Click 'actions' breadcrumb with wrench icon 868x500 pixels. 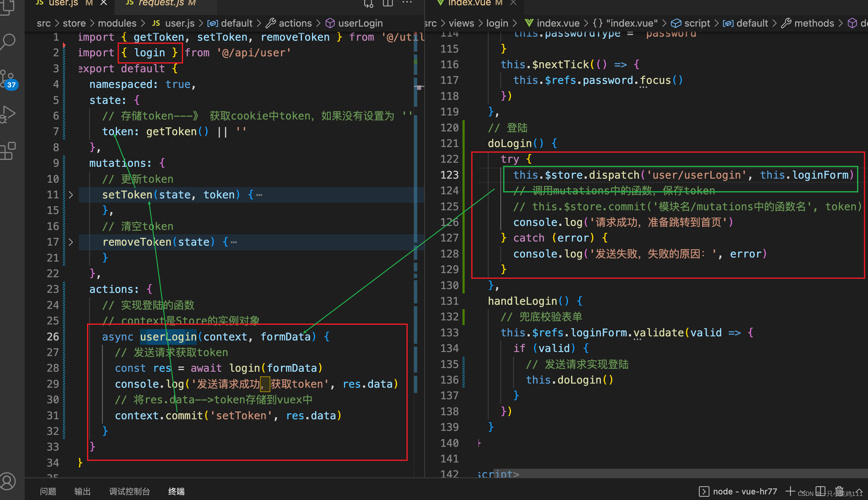pos(289,23)
